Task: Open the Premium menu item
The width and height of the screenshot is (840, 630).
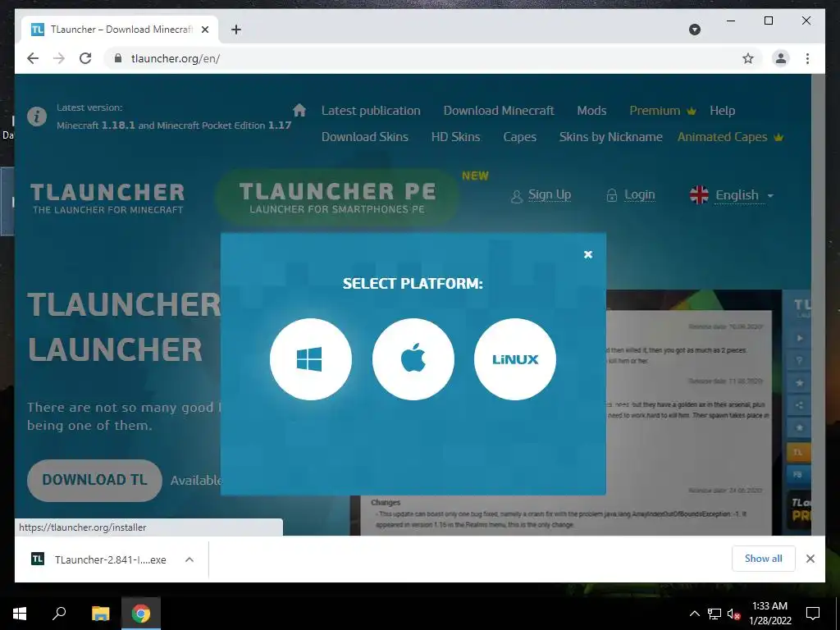Action: (662, 111)
